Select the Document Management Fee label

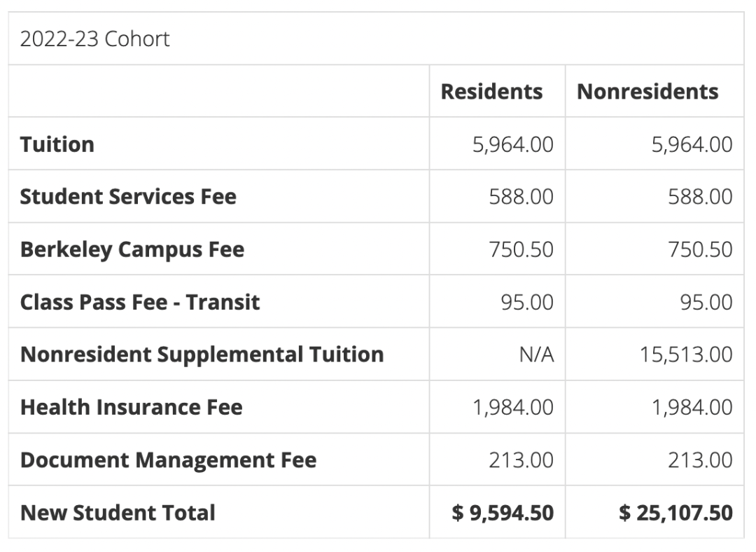168,460
